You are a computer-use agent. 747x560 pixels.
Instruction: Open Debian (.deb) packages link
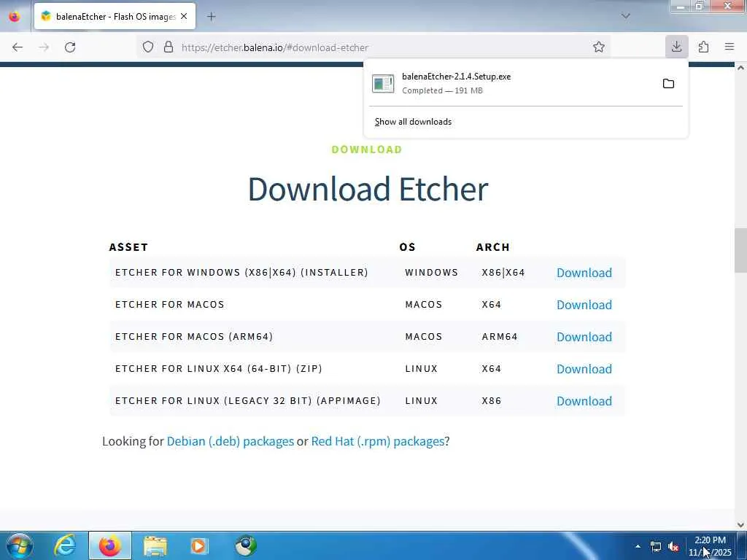(x=230, y=441)
